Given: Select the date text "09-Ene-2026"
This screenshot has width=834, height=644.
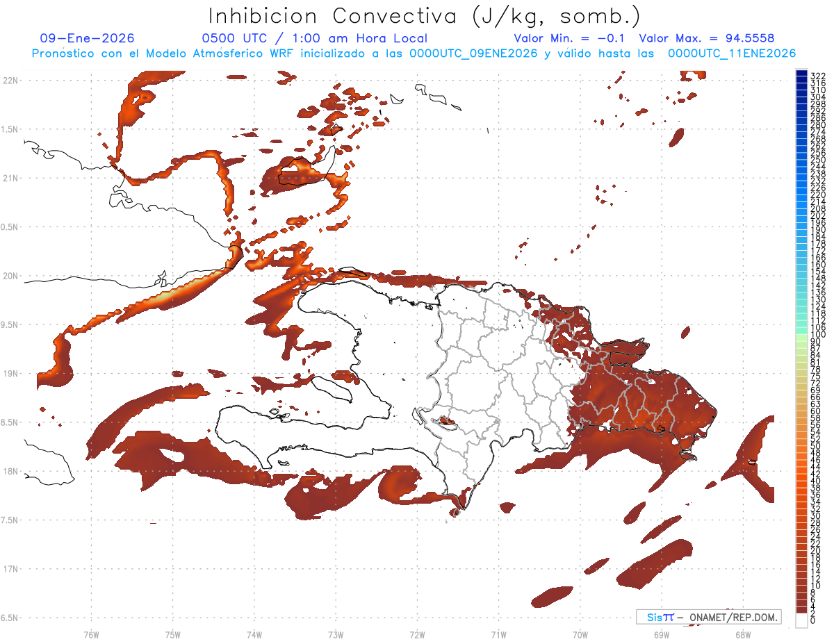Looking at the screenshot, I should [x=88, y=39].
